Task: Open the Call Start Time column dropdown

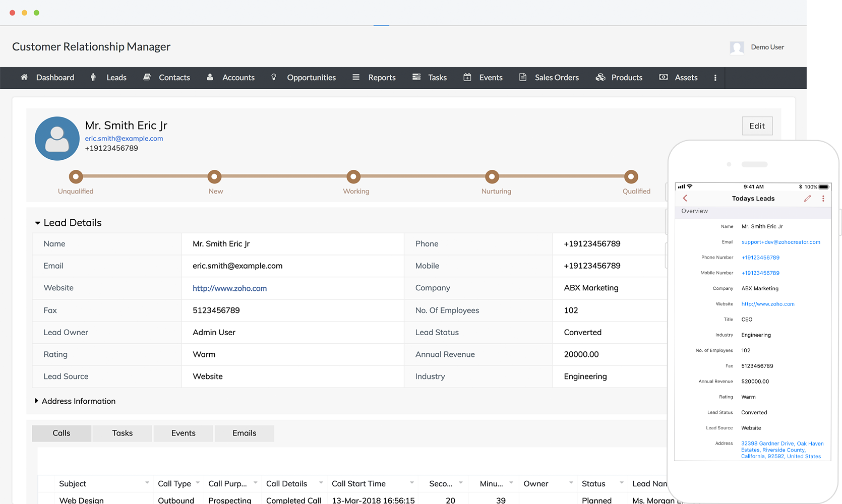Action: pyautogui.click(x=411, y=483)
